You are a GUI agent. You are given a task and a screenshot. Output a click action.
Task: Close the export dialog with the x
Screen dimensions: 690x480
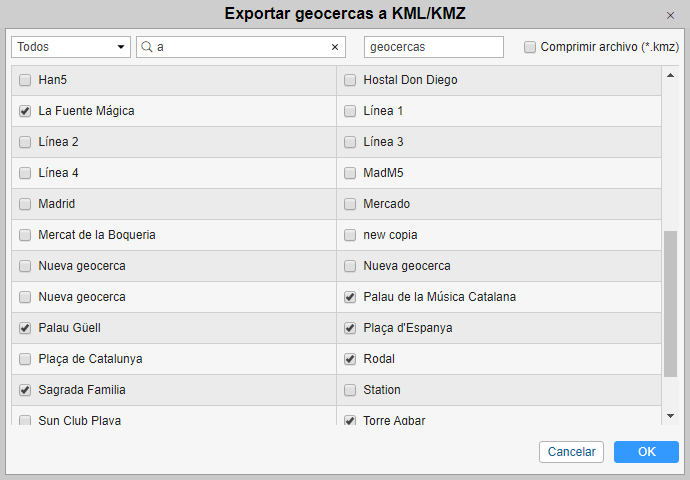[670, 15]
